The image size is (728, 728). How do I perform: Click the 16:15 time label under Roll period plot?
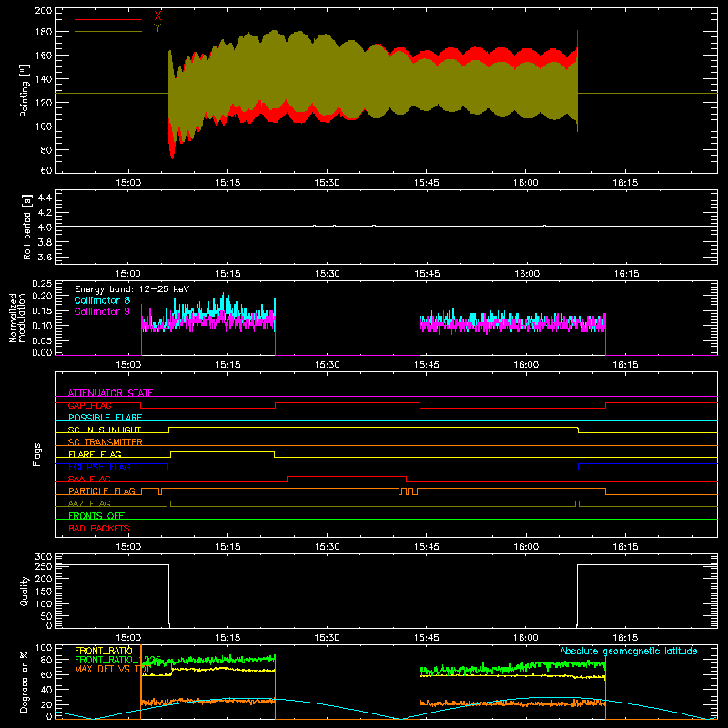point(626,274)
